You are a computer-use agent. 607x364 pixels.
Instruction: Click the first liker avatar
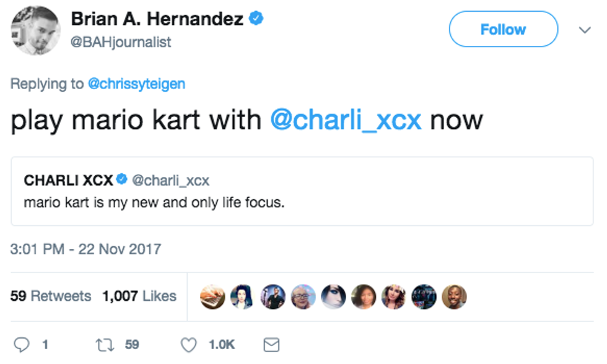pos(213,297)
